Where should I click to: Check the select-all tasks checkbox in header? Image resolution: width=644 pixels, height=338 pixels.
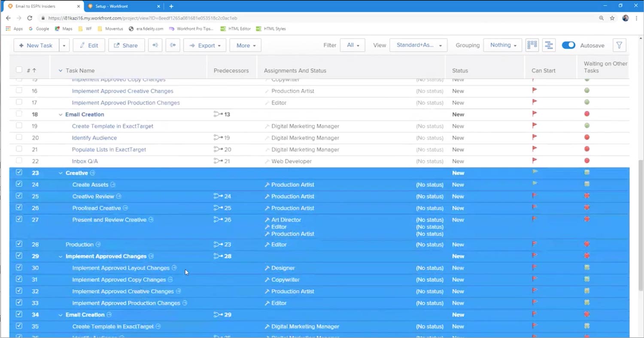coord(19,69)
